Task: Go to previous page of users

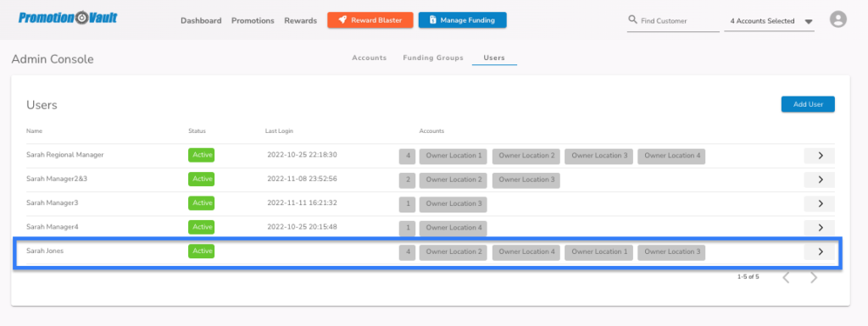Action: pos(786,278)
